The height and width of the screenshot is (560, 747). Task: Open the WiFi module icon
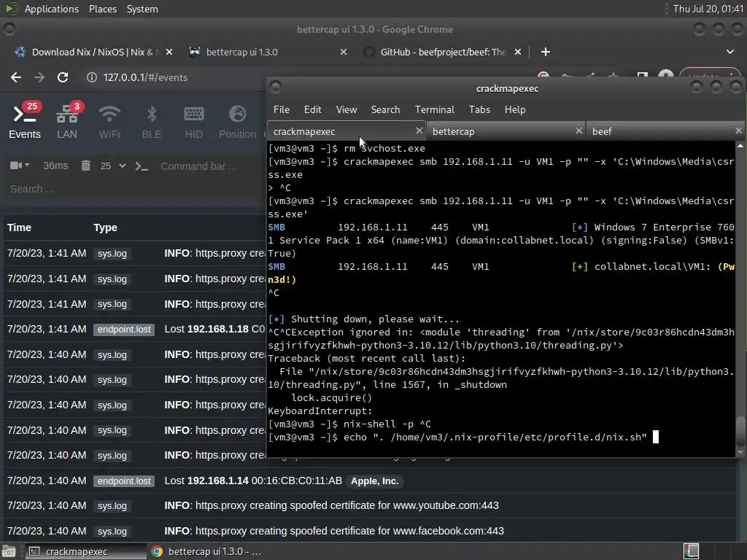pyautogui.click(x=109, y=122)
